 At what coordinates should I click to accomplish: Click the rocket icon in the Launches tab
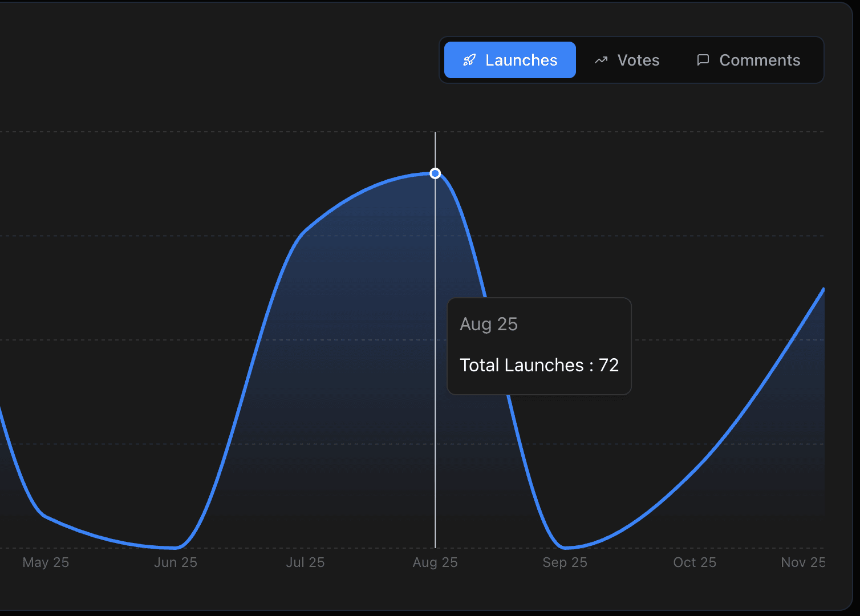(x=469, y=60)
